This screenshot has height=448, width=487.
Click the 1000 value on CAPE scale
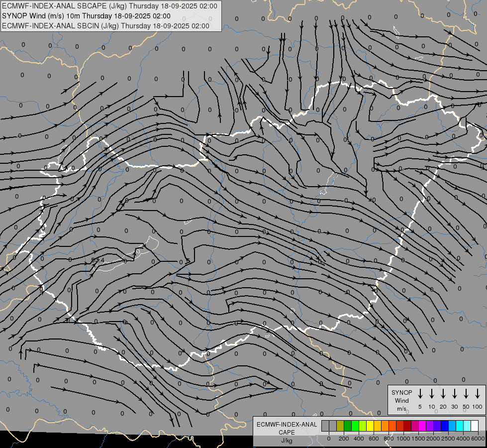point(403,439)
